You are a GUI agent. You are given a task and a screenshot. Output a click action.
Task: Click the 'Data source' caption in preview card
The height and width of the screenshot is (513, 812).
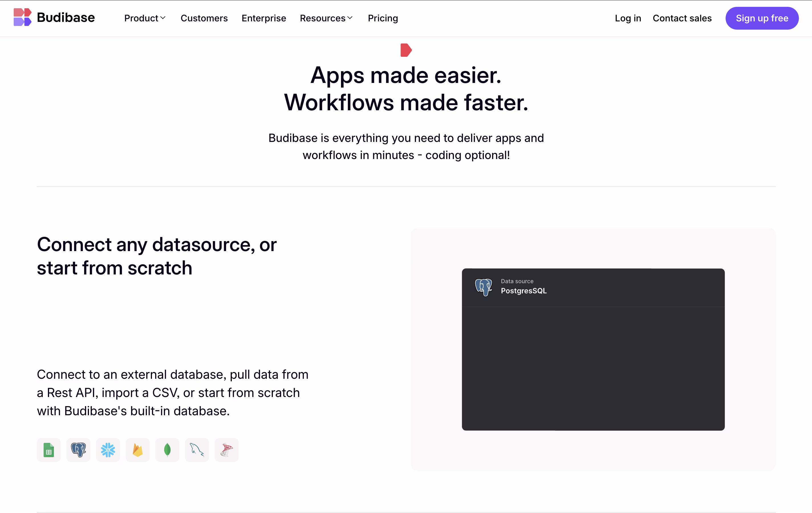(x=517, y=281)
